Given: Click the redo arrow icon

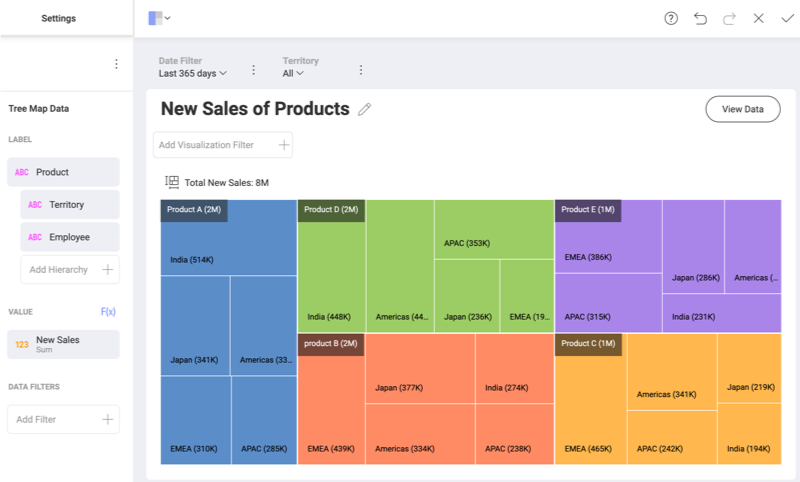Looking at the screenshot, I should (729, 18).
